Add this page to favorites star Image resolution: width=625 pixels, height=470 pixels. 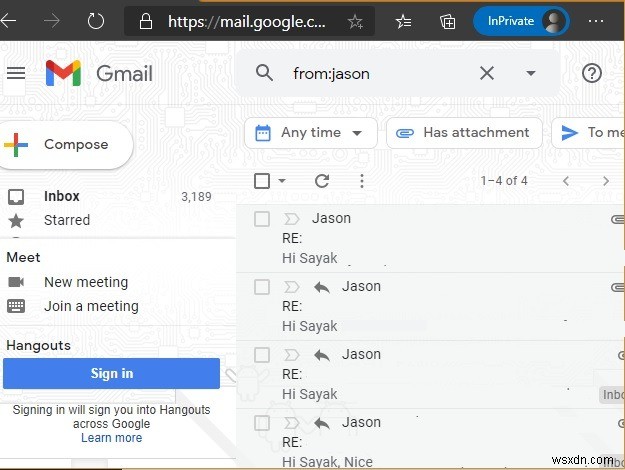(355, 22)
